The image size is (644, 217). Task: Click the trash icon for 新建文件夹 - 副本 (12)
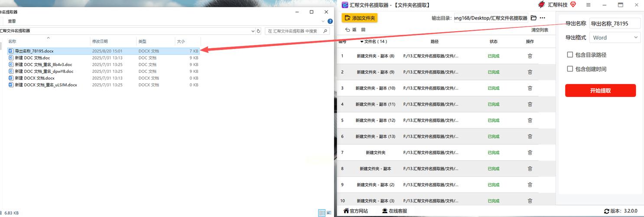point(530,120)
